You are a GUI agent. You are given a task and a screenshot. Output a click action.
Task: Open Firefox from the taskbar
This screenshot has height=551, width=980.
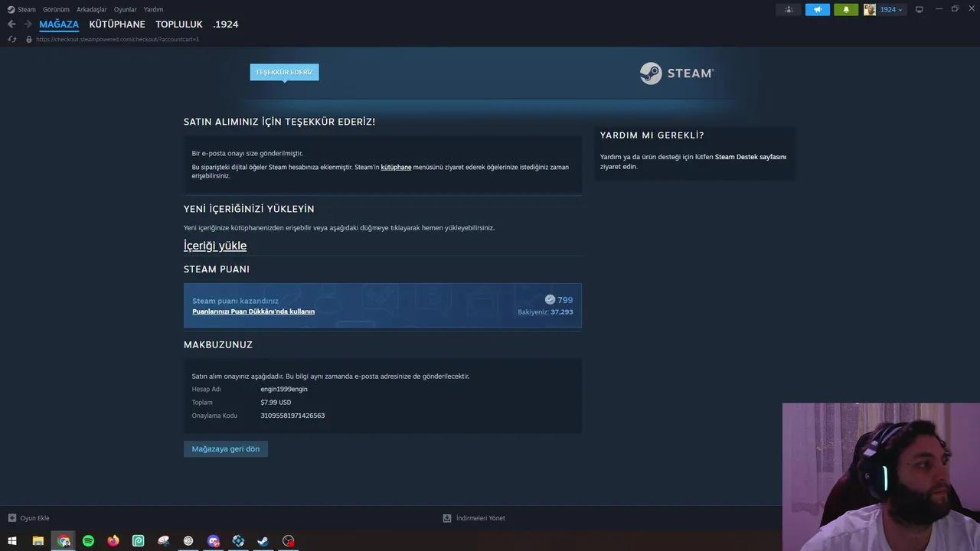pyautogui.click(x=113, y=541)
